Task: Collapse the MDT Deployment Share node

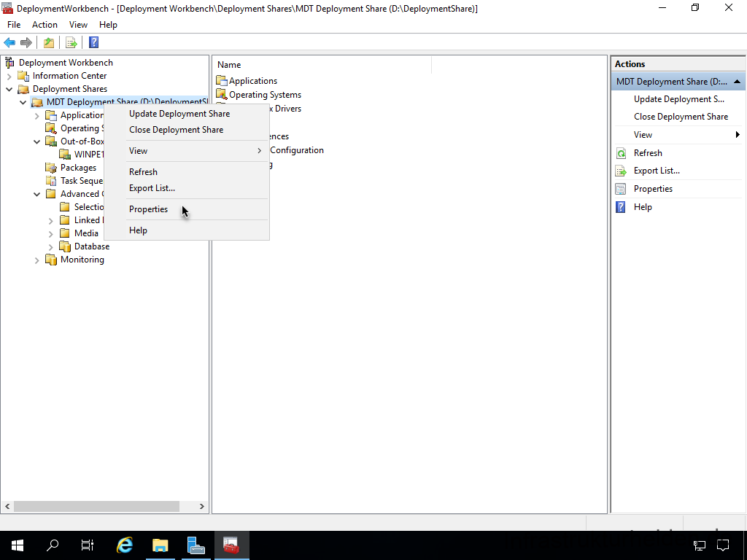Action: [x=23, y=102]
